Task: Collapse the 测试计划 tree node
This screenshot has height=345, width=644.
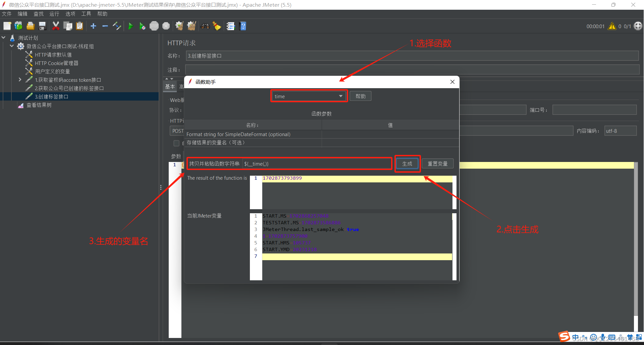Action: click(4, 38)
